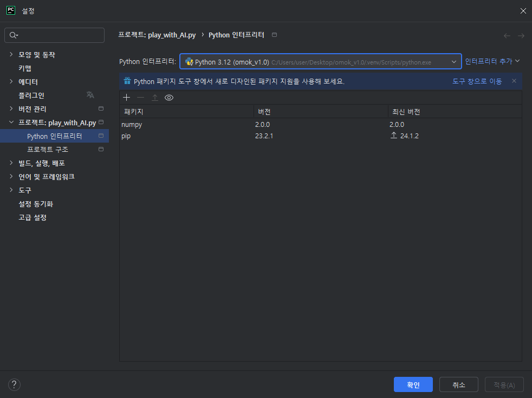The width and height of the screenshot is (532, 398).
Task: Expand 도구 section
Action: coord(11,190)
